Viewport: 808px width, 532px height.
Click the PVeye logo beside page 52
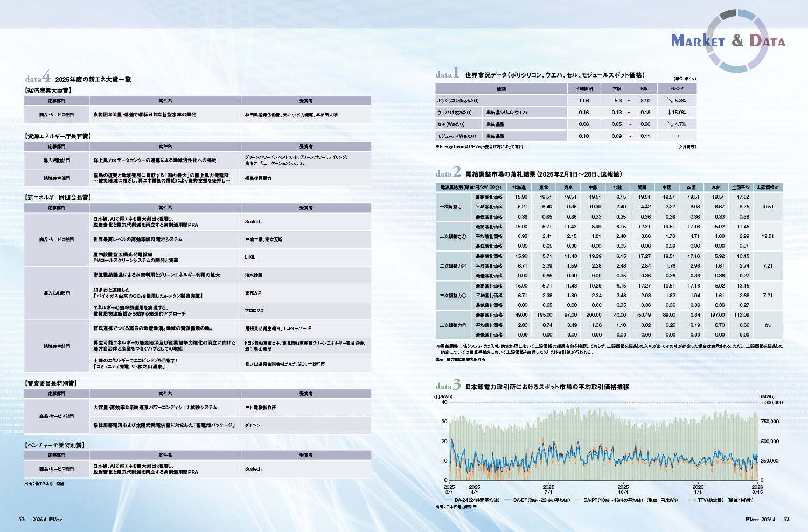(x=752, y=520)
